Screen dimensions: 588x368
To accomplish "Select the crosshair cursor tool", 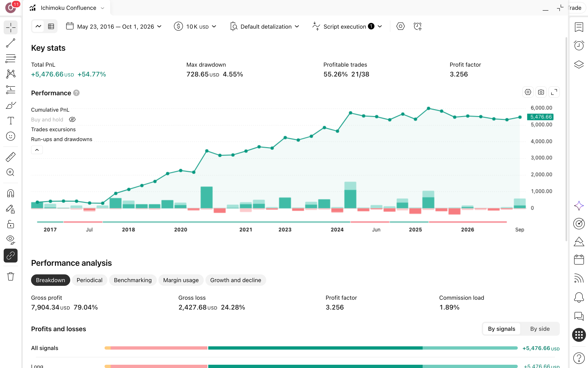I will tap(11, 27).
